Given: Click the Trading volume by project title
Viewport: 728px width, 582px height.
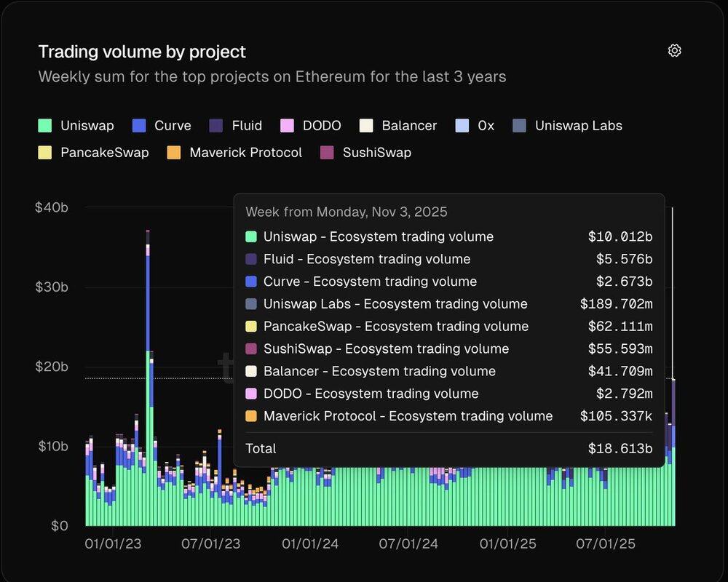Looking at the screenshot, I should pyautogui.click(x=142, y=52).
